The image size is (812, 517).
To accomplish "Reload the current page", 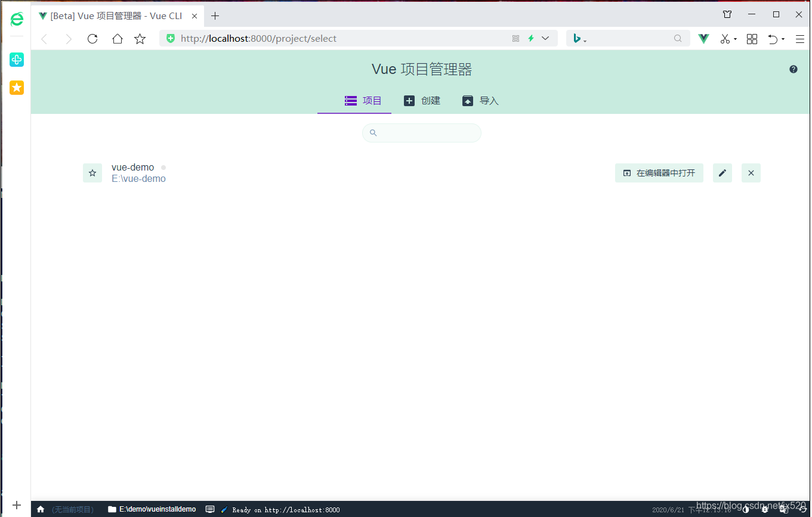I will [92, 39].
